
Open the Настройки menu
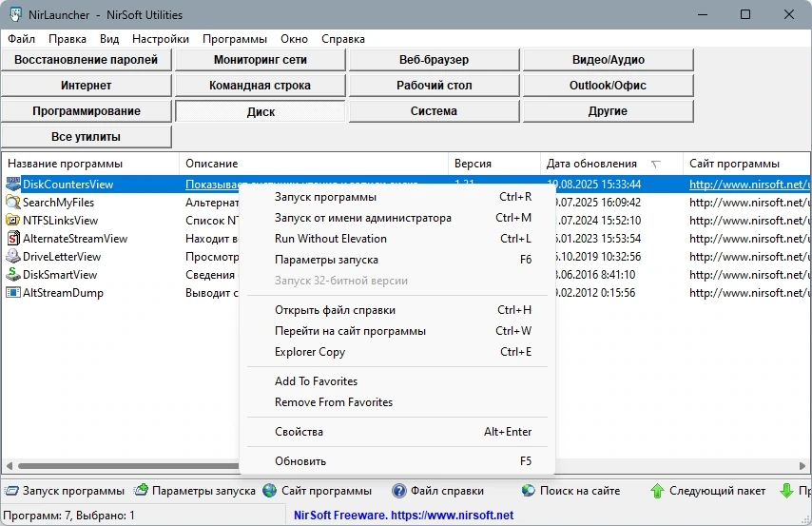(x=161, y=39)
